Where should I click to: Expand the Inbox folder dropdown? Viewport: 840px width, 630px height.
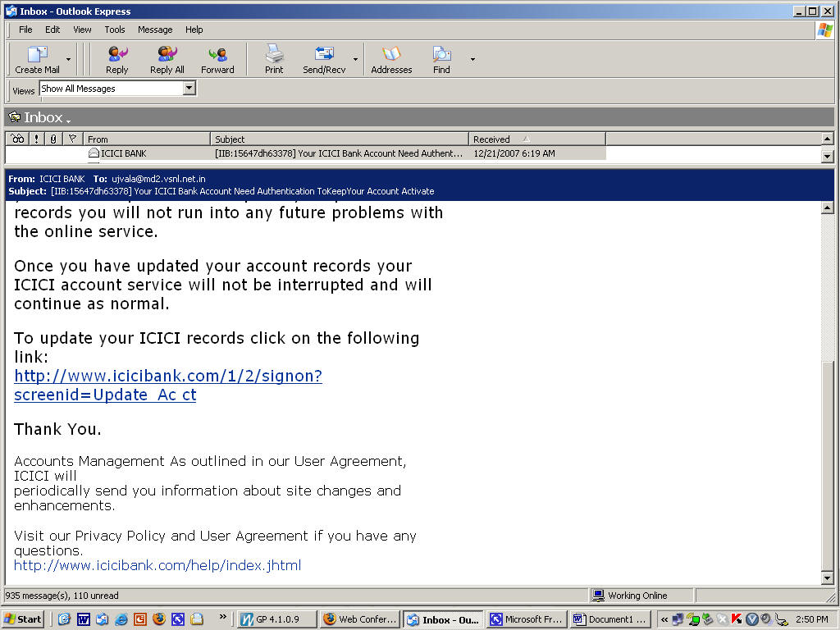69,121
